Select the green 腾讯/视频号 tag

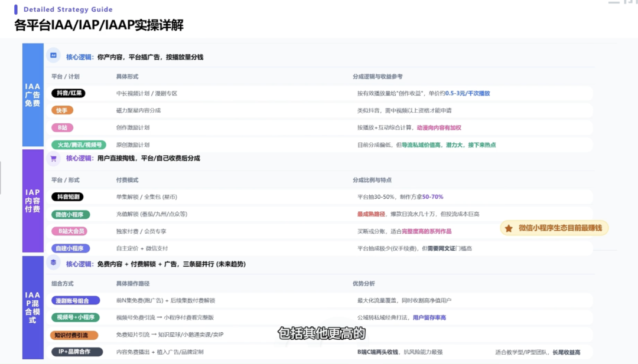[79, 145]
